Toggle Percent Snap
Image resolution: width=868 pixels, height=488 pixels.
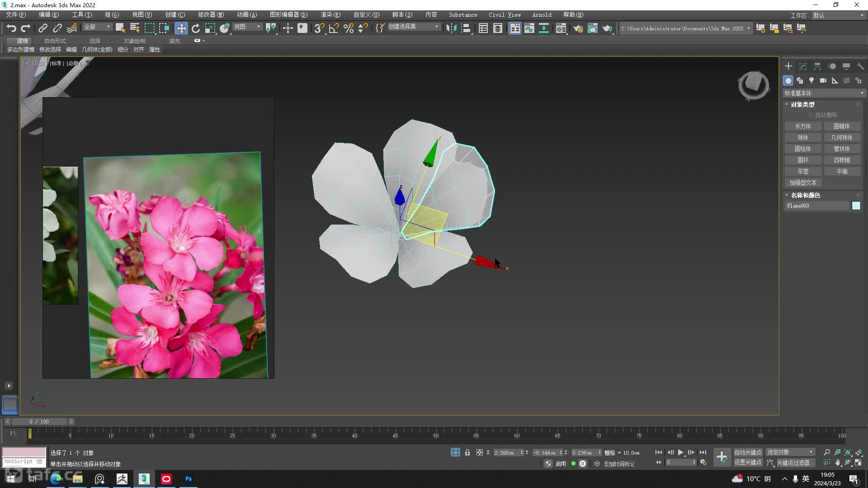click(348, 28)
